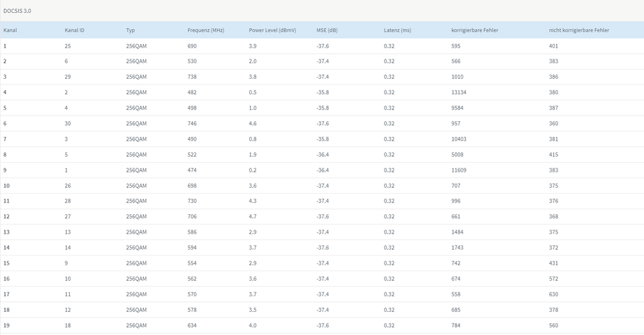This screenshot has height=335, width=644.
Task: Click the nicht korrigierbare Fehler header
Action: pyautogui.click(x=579, y=30)
